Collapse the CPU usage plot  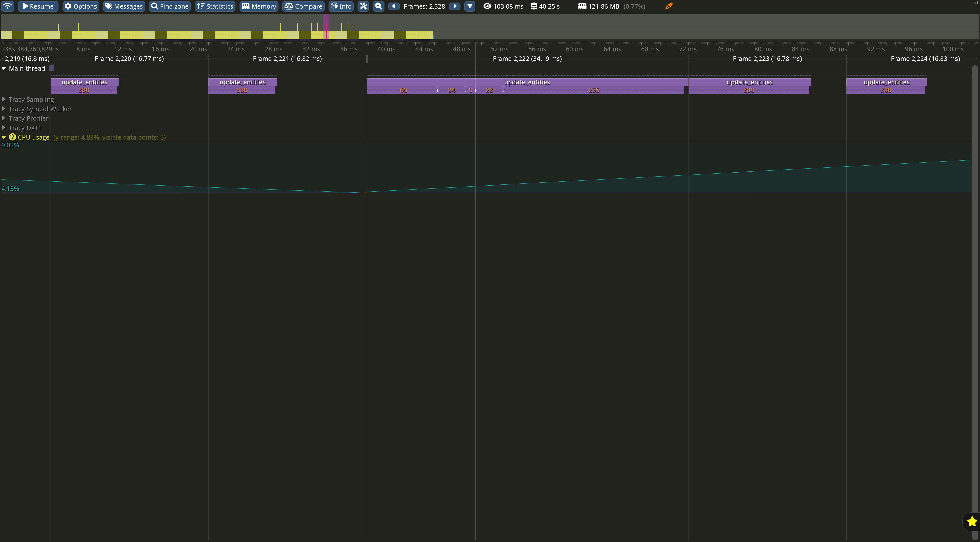tap(4, 137)
